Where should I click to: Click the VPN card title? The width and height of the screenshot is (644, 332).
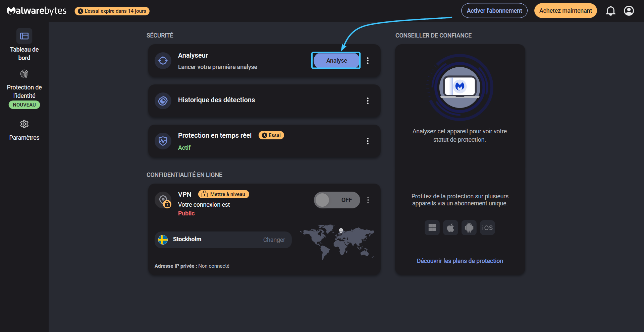184,194
